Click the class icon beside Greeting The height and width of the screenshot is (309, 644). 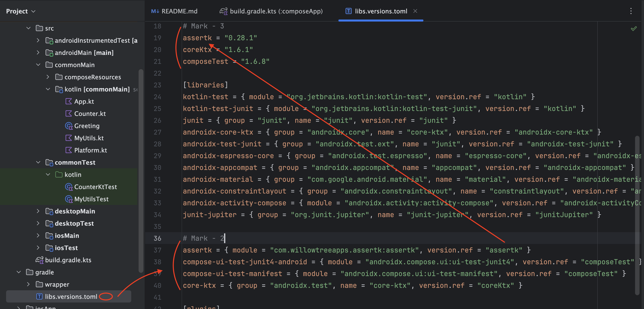pos(68,126)
